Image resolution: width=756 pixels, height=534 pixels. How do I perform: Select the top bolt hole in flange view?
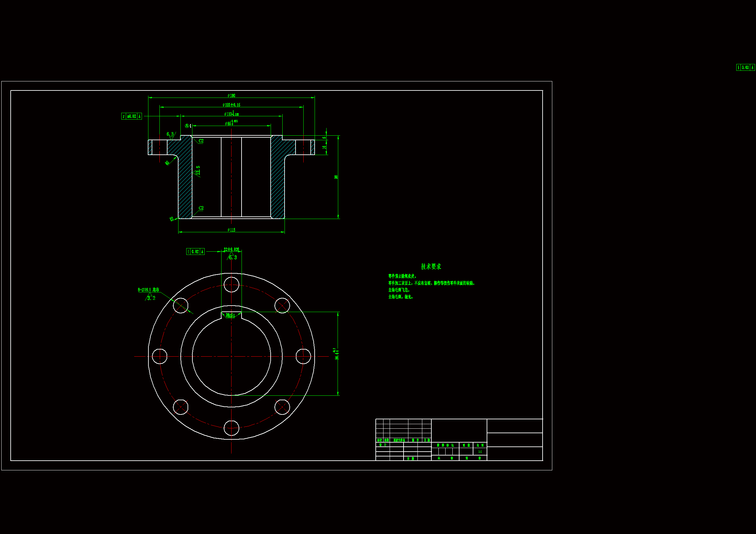(231, 285)
